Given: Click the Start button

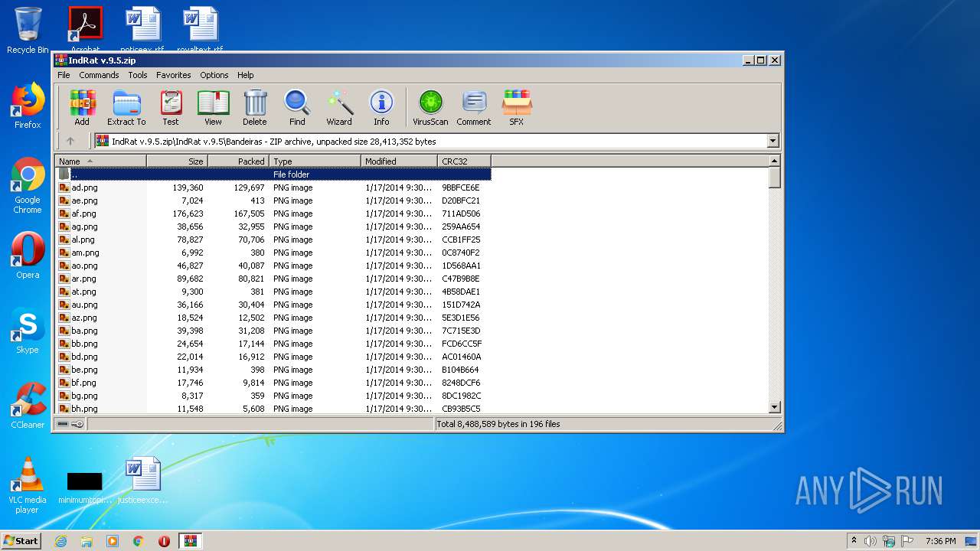Looking at the screenshot, I should (x=21, y=541).
